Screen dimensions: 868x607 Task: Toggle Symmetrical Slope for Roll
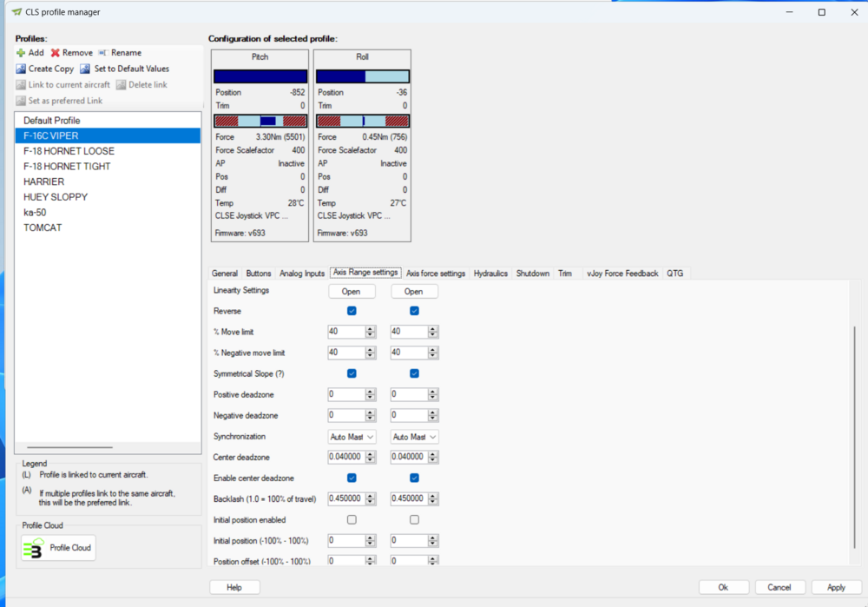click(414, 373)
